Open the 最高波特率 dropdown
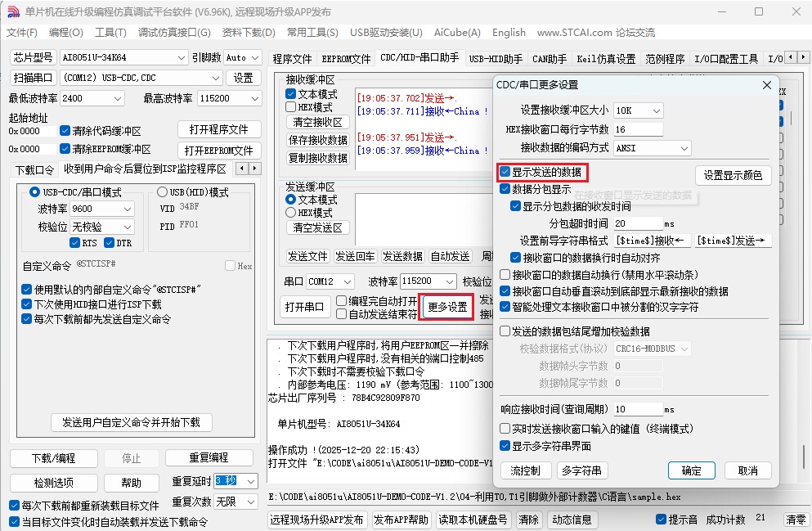This screenshot has width=812, height=531. (x=227, y=97)
